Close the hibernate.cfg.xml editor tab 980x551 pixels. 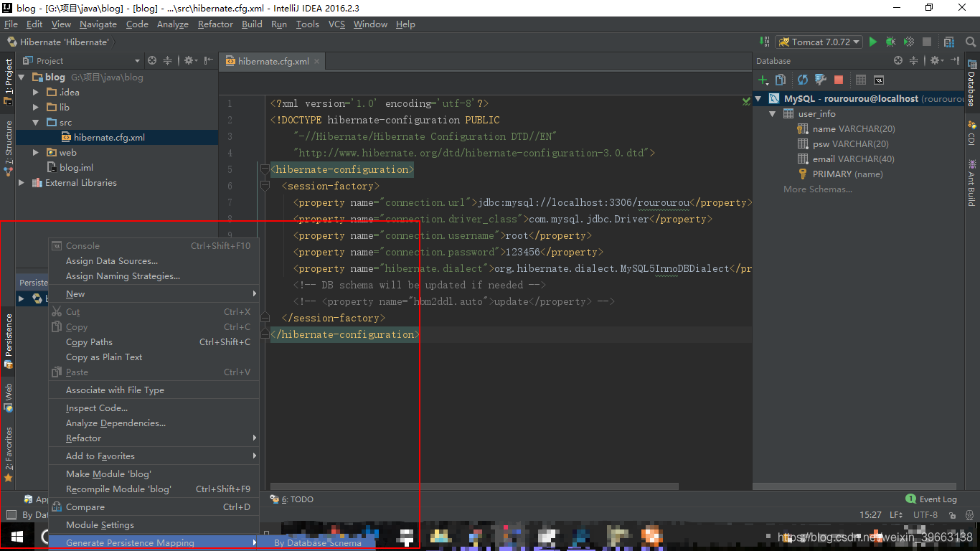click(316, 62)
